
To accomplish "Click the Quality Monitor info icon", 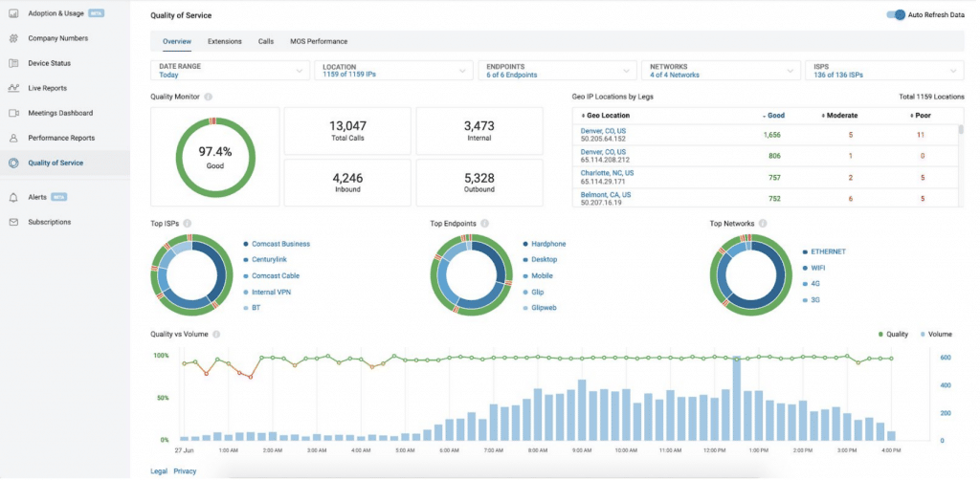I will [209, 97].
